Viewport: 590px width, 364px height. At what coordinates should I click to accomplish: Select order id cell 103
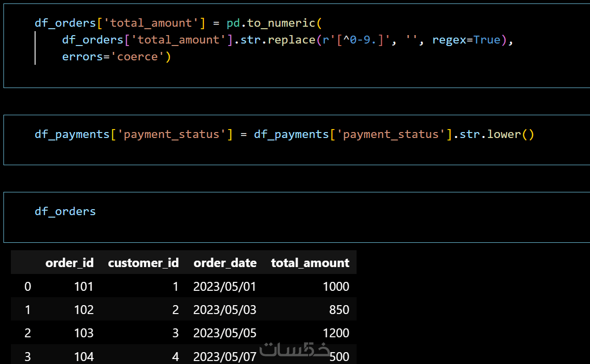click(84, 333)
